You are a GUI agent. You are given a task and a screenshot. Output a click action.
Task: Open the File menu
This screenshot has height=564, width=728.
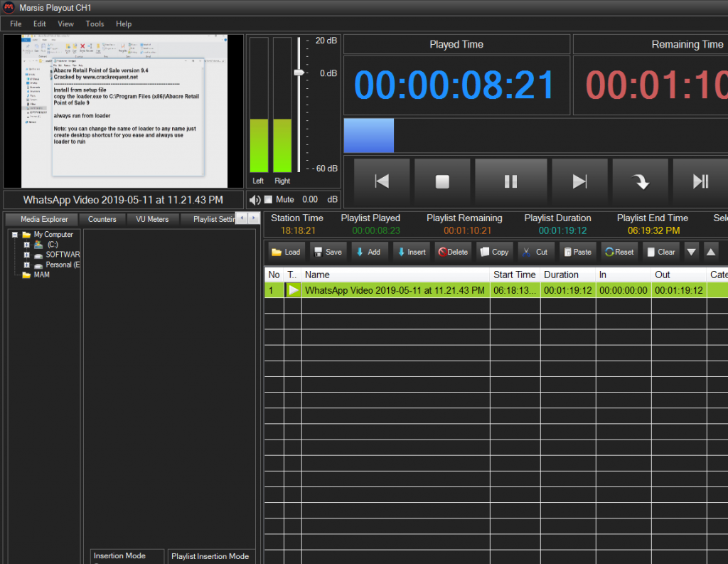pyautogui.click(x=16, y=23)
